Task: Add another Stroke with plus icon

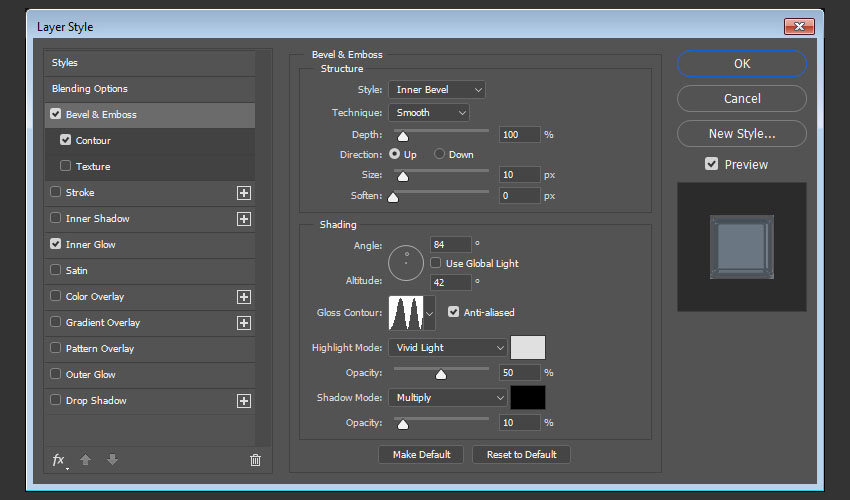Action: click(x=243, y=193)
